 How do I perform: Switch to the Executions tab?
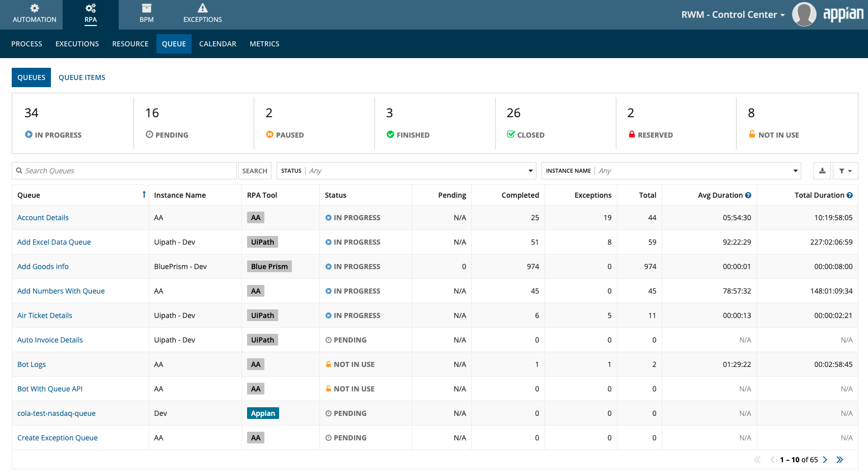[x=77, y=44]
